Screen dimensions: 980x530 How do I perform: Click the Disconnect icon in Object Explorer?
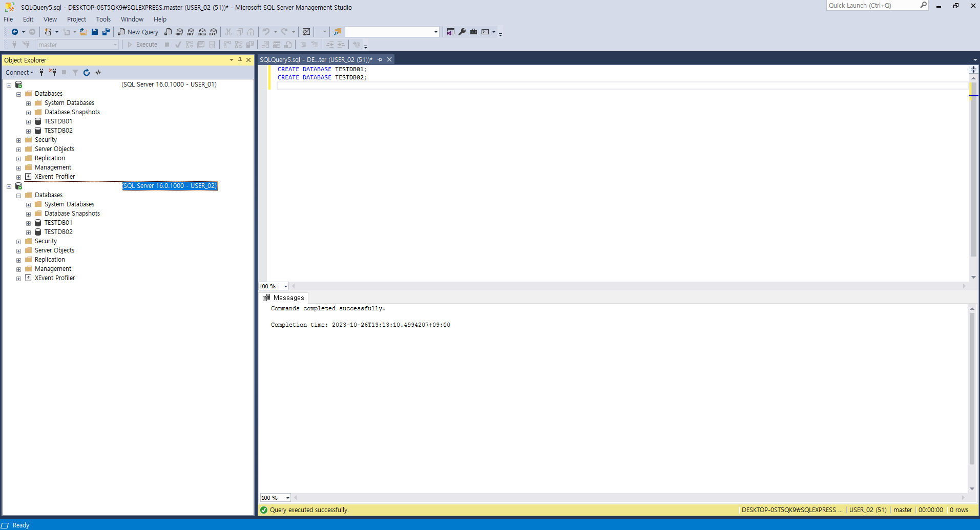[53, 72]
